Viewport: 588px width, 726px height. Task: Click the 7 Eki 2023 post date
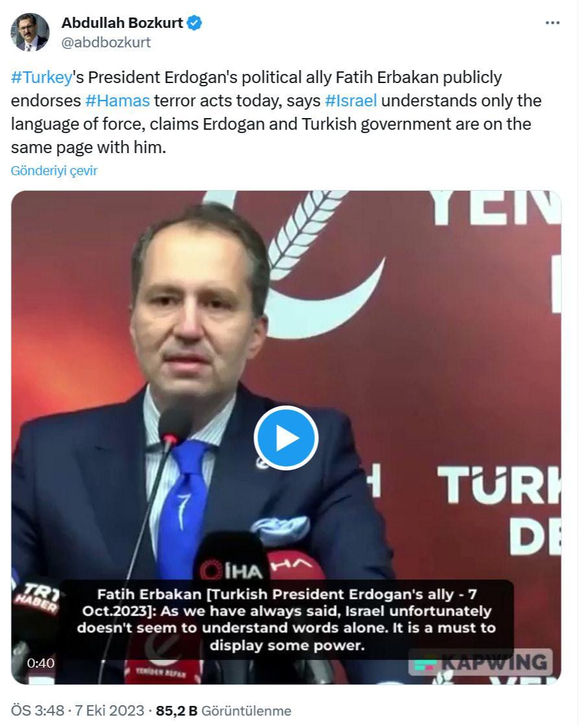tap(110, 710)
